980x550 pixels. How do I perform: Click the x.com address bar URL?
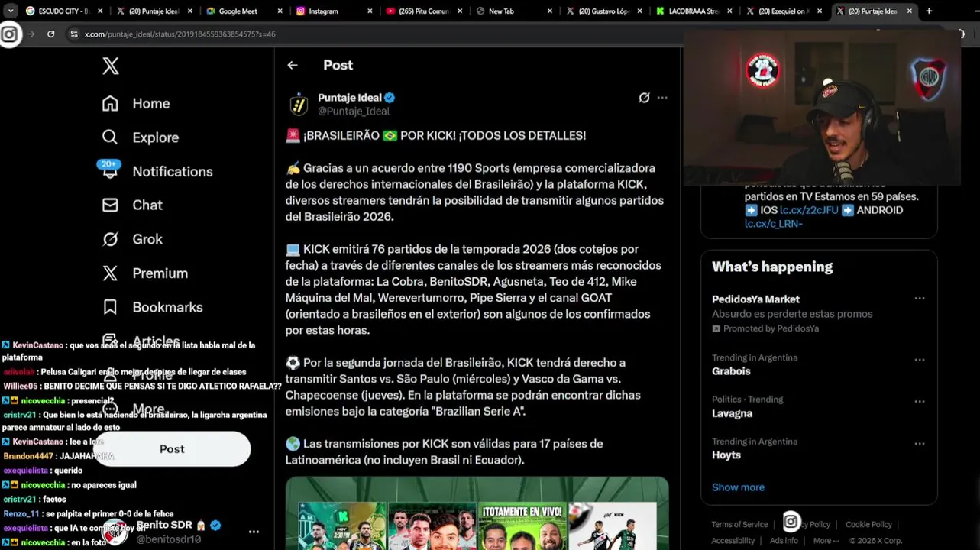click(180, 34)
